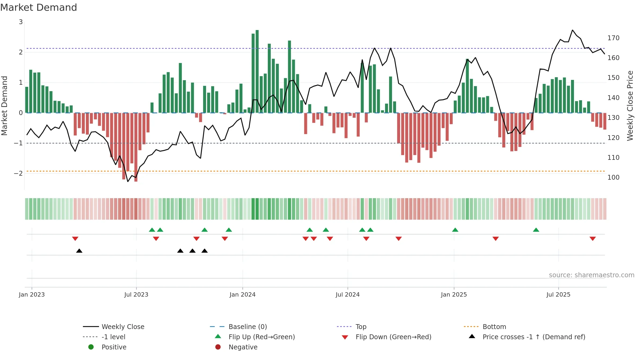This screenshot has width=644, height=362.
Task: Click the '170' price axis tick label
Action: [x=613, y=38]
